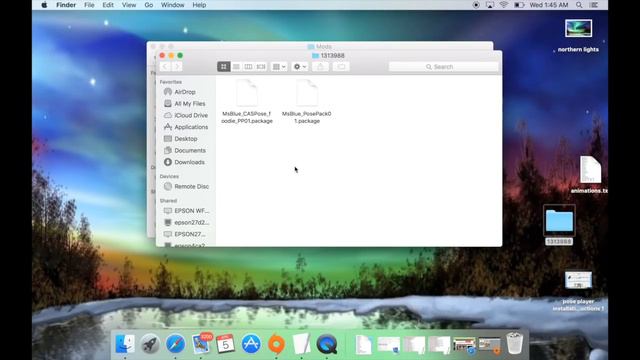Screen dimensions: 640x360
Task: Open Launchpad from the Dock
Action: coord(150,344)
